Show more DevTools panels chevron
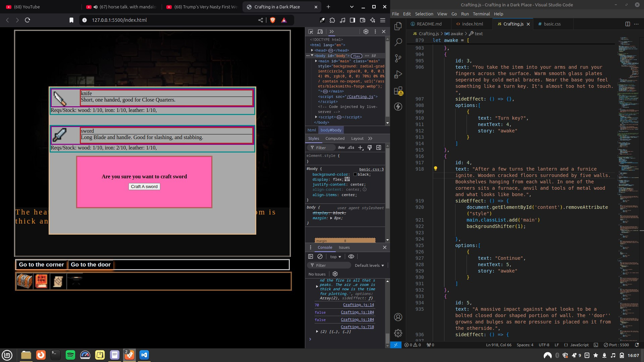Viewport: 644px width, 362px height. (332, 32)
